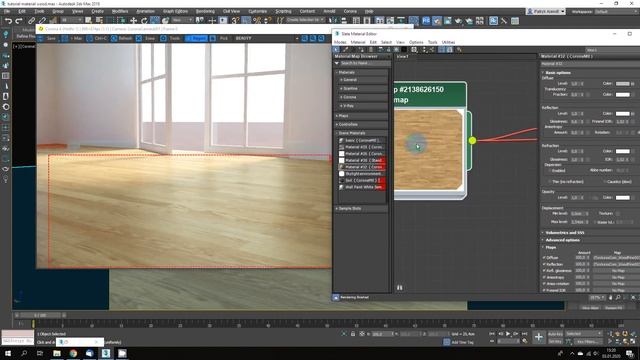Click the zoom magnifier icon below node view
The image size is (640, 360).
pyautogui.click(x=618, y=298)
